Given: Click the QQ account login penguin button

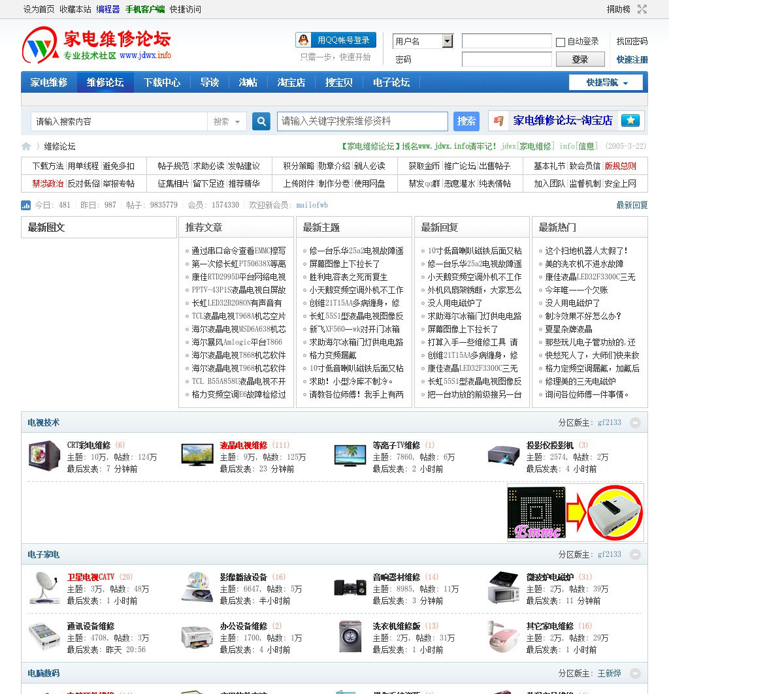Looking at the screenshot, I should [336, 40].
